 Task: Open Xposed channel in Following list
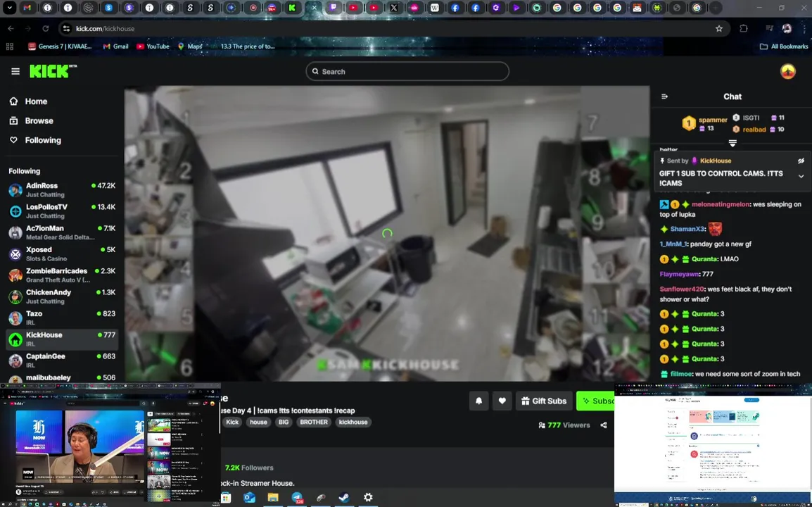coord(62,254)
